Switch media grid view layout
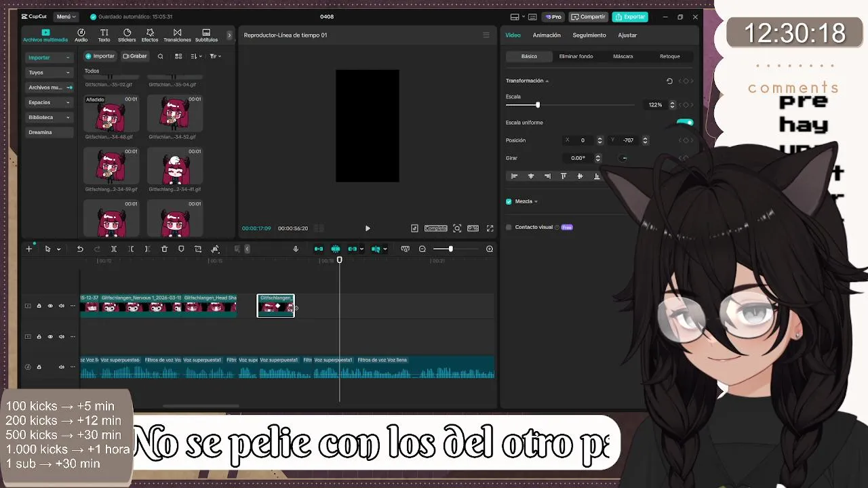Image resolution: width=868 pixels, height=488 pixels. (178, 56)
